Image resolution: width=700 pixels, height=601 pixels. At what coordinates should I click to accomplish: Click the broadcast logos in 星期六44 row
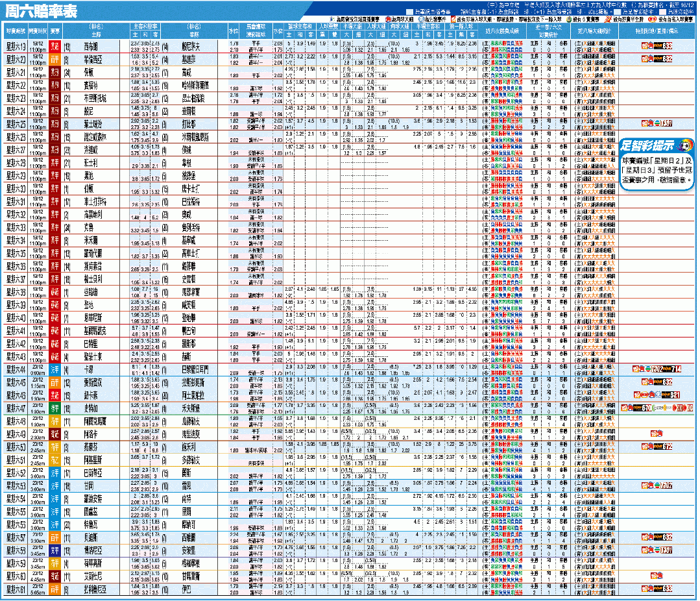657,369
